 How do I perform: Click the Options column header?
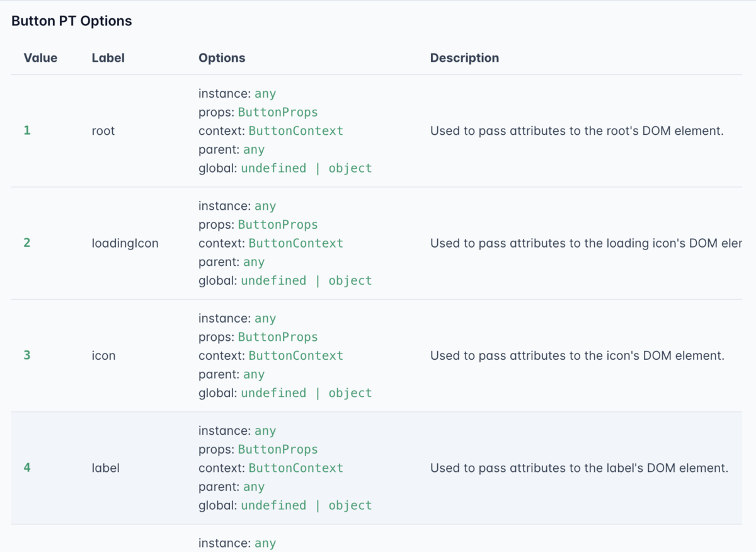coord(222,58)
